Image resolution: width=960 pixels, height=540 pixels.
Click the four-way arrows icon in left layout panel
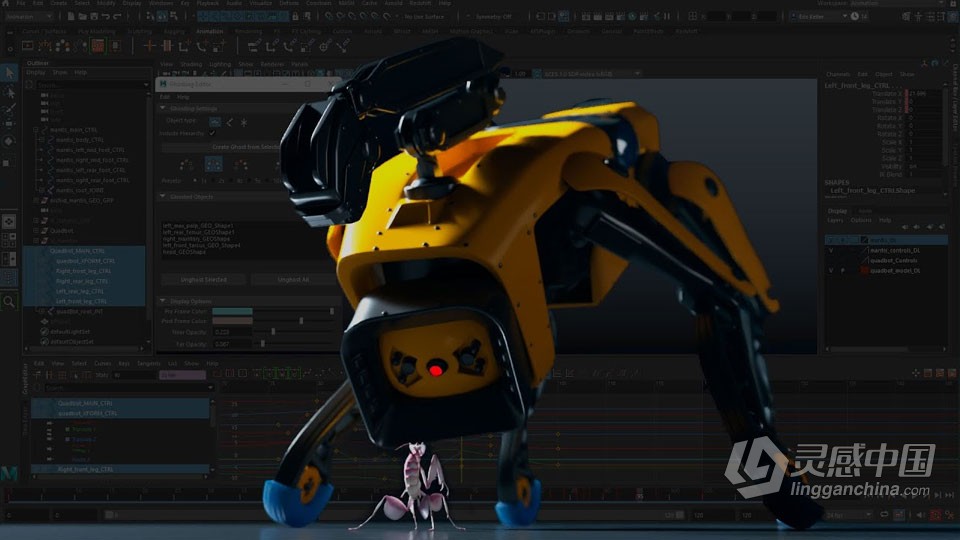(9, 222)
